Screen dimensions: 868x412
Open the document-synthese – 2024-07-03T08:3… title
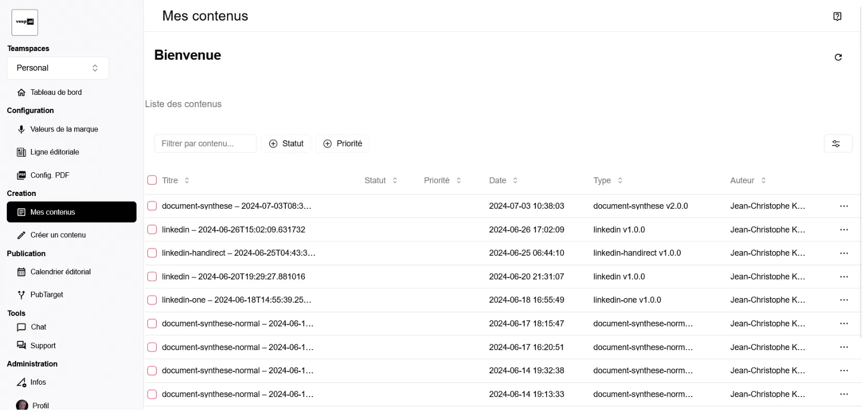[236, 206]
